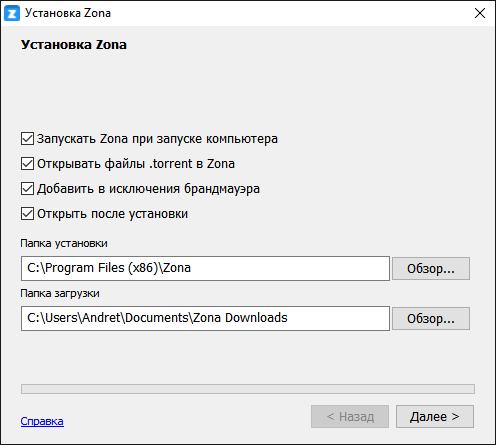Image resolution: width=496 pixels, height=445 pixels.
Task: Click the 'Установка Zona' window title text
Action: (x=68, y=13)
